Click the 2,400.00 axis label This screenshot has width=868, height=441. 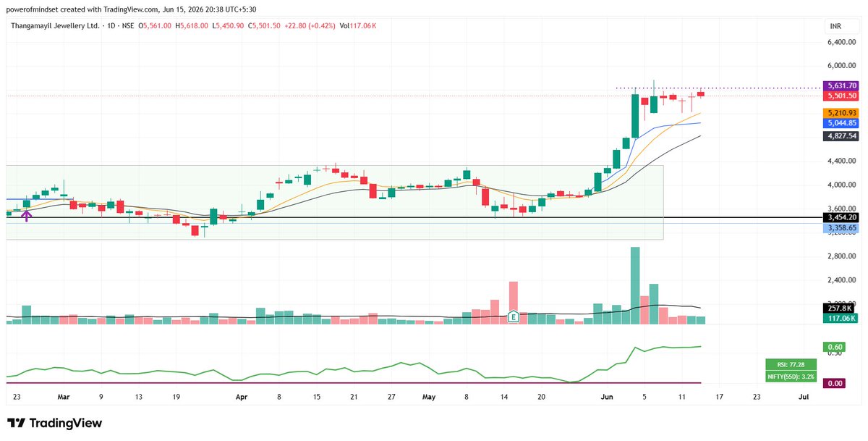coord(842,280)
